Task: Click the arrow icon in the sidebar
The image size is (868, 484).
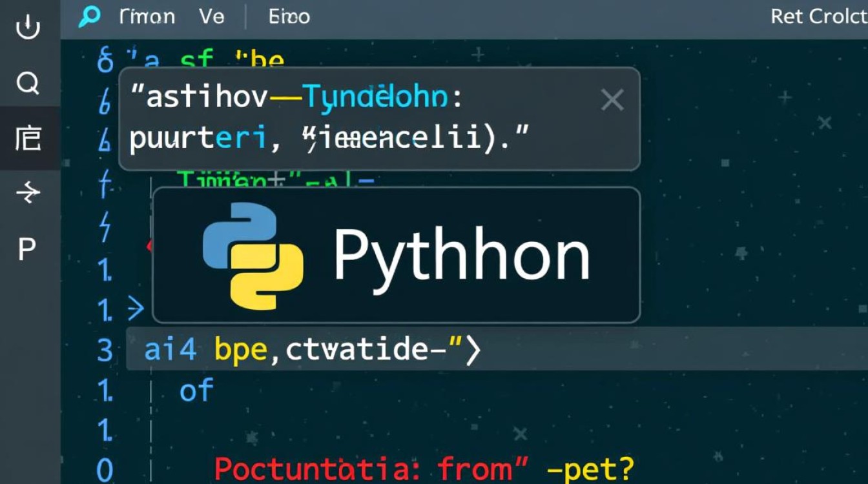Action: click(x=28, y=192)
